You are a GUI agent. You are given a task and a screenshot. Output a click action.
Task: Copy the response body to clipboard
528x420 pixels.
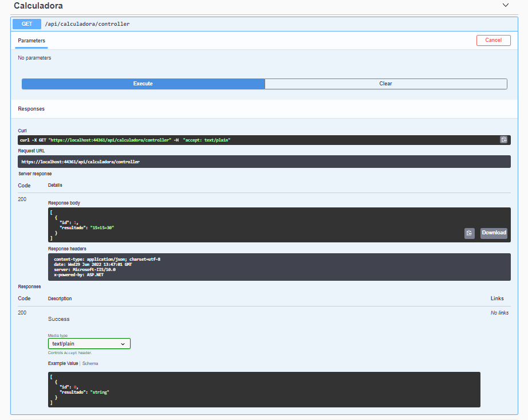point(469,233)
